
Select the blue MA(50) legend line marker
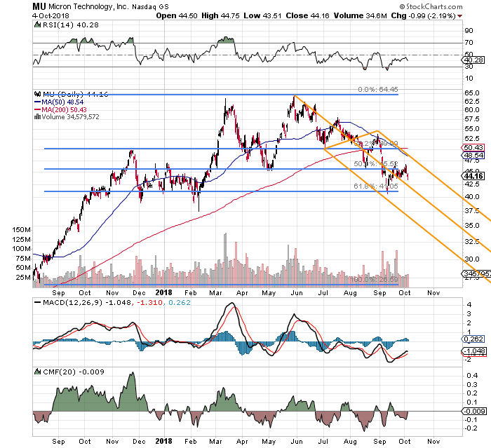(x=37, y=102)
